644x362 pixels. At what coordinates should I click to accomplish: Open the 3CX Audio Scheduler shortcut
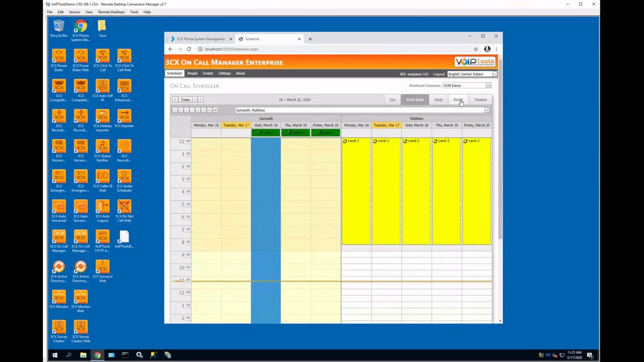click(x=124, y=181)
